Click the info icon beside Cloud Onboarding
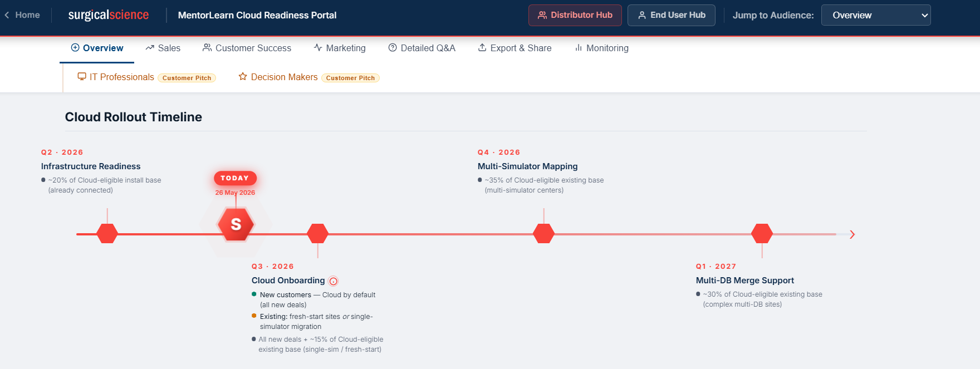Screen dimensions: 980x369 click(333, 281)
